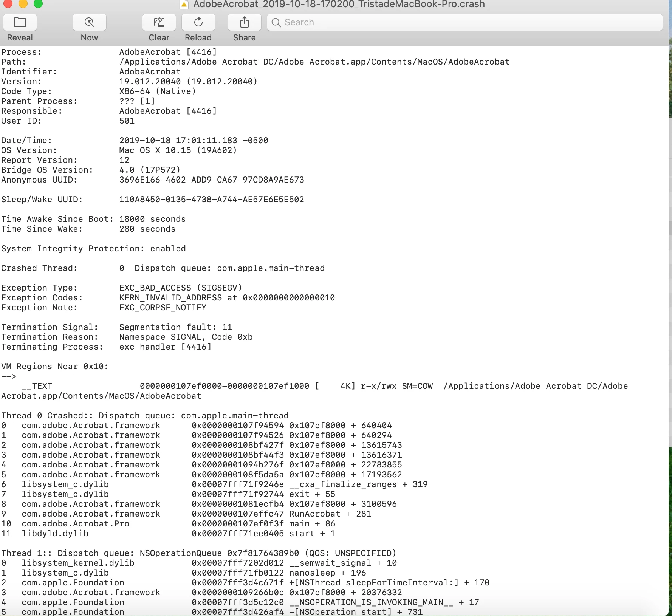Click the Share label
The height and width of the screenshot is (616, 672).
(x=245, y=38)
